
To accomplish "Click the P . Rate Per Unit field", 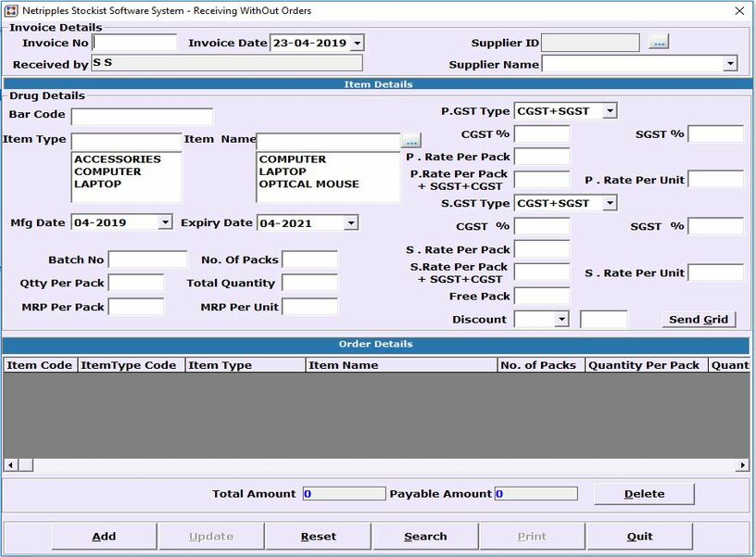I will click(715, 180).
